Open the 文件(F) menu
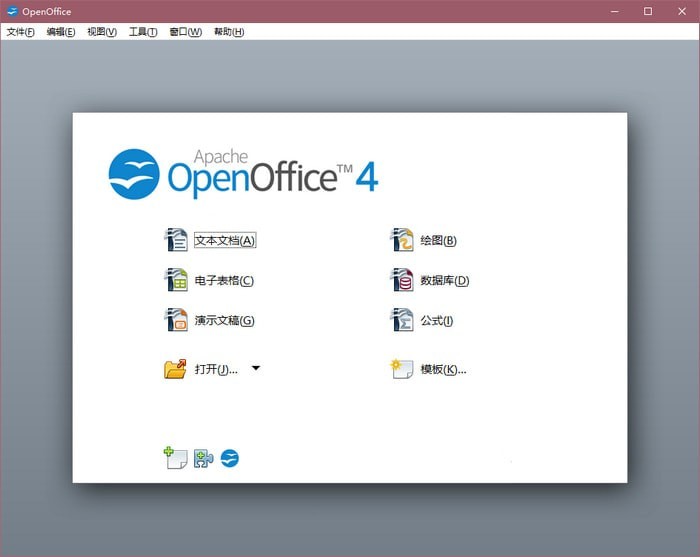 coord(20,32)
